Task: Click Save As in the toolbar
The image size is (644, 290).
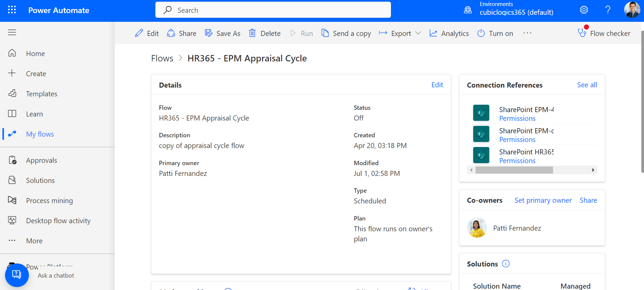Action: [x=222, y=33]
